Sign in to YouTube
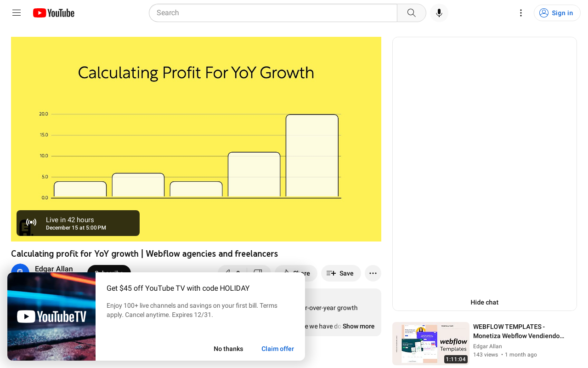Viewport: 588px width, 368px height. pyautogui.click(x=557, y=13)
